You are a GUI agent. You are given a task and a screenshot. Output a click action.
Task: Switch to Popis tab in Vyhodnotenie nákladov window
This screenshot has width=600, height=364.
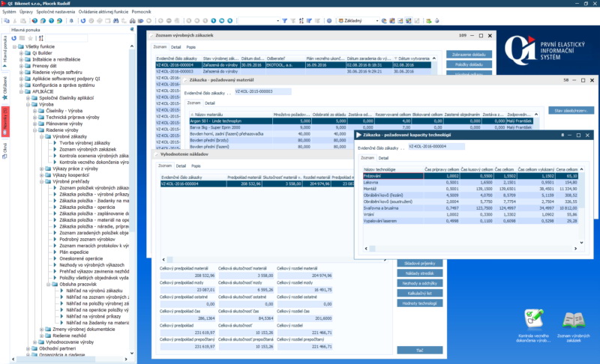click(196, 166)
